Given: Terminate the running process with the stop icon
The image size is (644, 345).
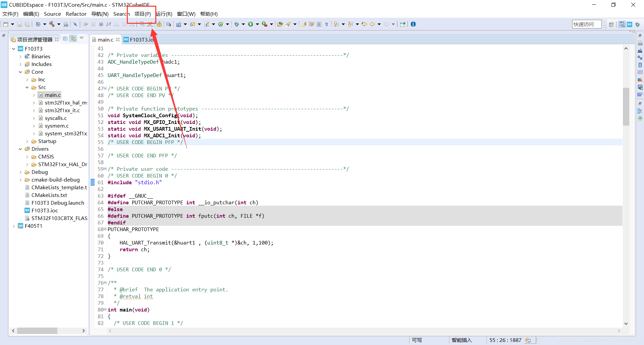Looking at the screenshot, I should tap(101, 24).
